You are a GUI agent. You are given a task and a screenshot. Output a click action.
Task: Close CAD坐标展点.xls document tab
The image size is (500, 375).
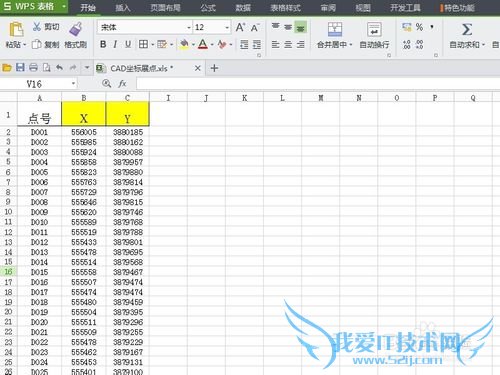(198, 68)
